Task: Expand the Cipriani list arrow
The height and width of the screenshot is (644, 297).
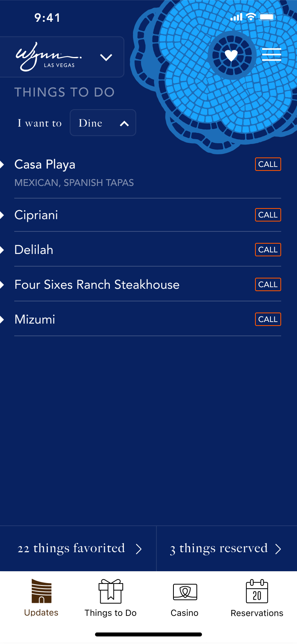Action: pyautogui.click(x=2, y=215)
